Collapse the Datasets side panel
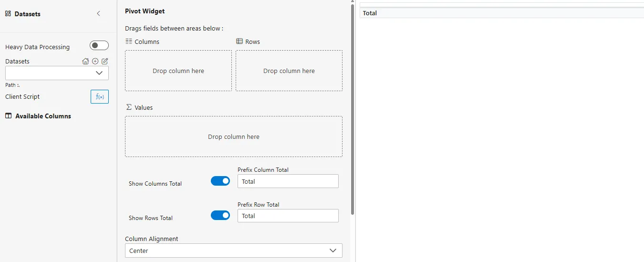 99,14
